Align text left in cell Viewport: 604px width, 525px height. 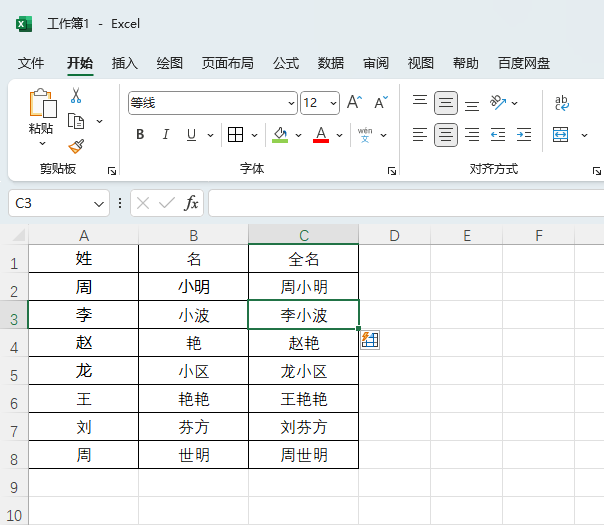[x=420, y=135]
